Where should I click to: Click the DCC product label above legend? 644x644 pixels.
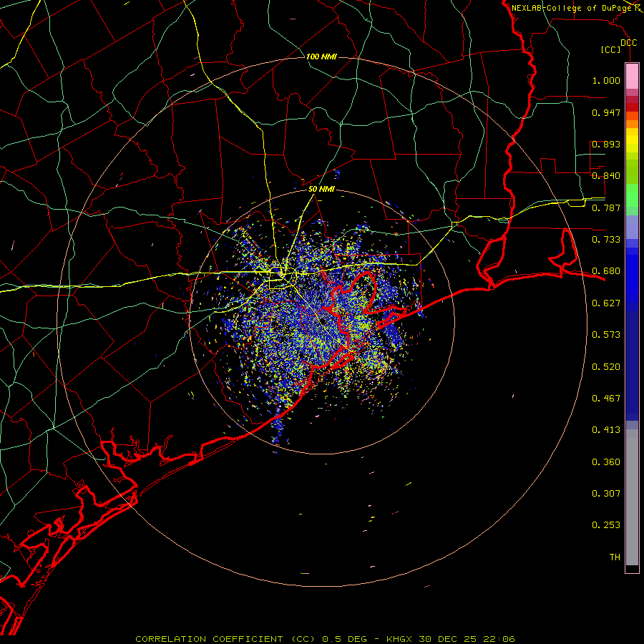pyautogui.click(x=628, y=43)
